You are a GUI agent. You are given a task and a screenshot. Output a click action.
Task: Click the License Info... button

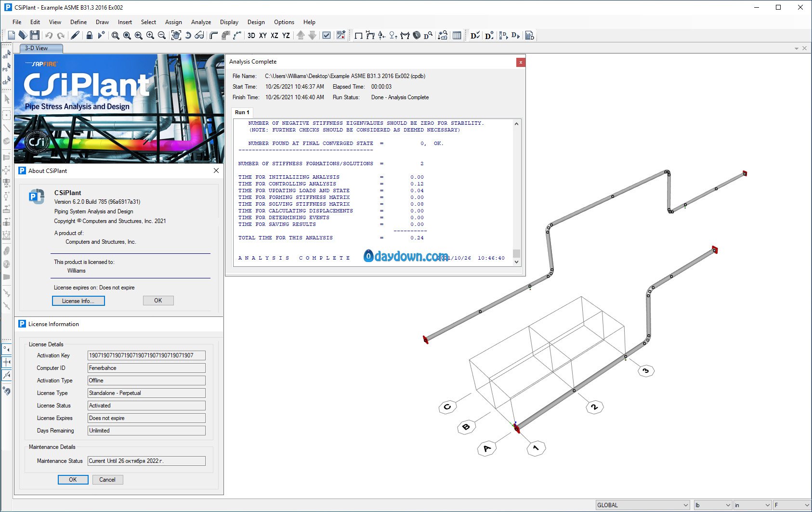point(79,301)
